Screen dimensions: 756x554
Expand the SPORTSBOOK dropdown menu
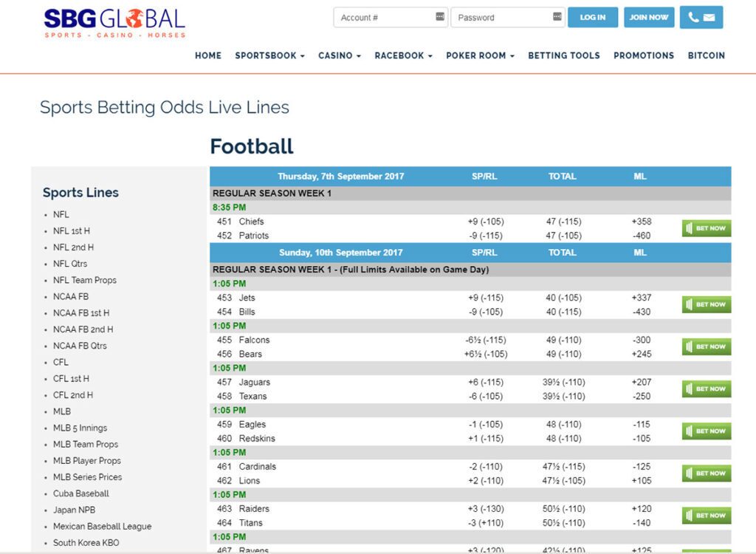tap(269, 55)
